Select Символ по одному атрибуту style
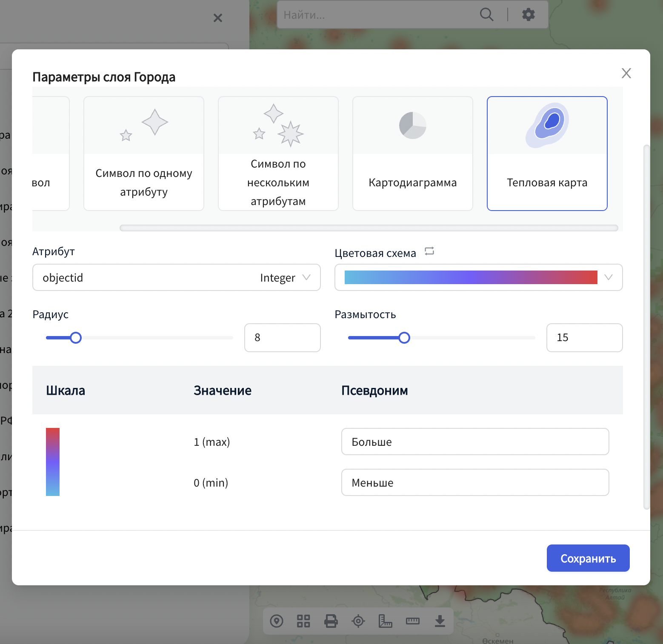This screenshot has height=644, width=663. (x=144, y=154)
